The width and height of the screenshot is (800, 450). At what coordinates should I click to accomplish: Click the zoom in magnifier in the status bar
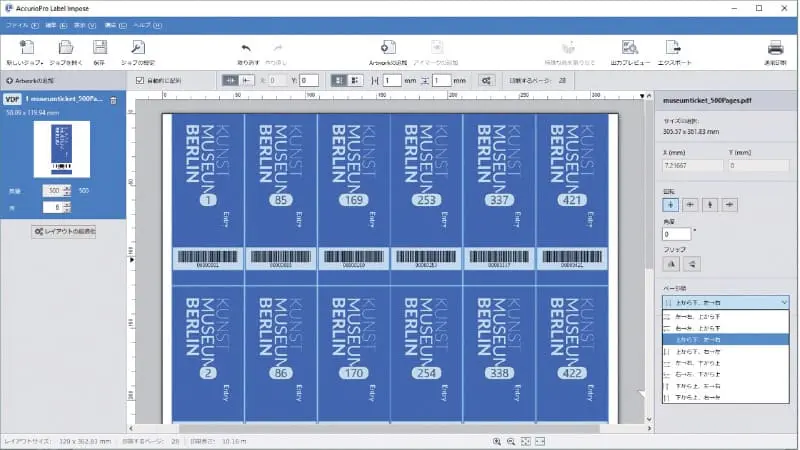pyautogui.click(x=497, y=441)
